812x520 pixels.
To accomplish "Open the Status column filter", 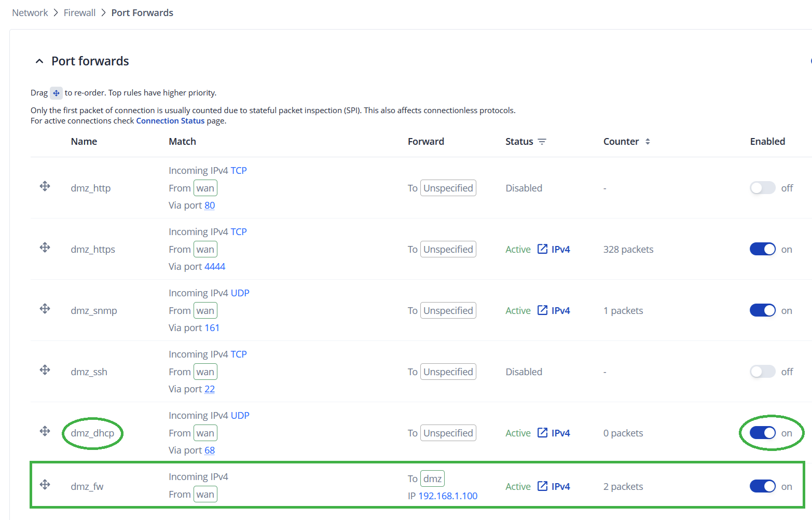I will click(x=542, y=142).
